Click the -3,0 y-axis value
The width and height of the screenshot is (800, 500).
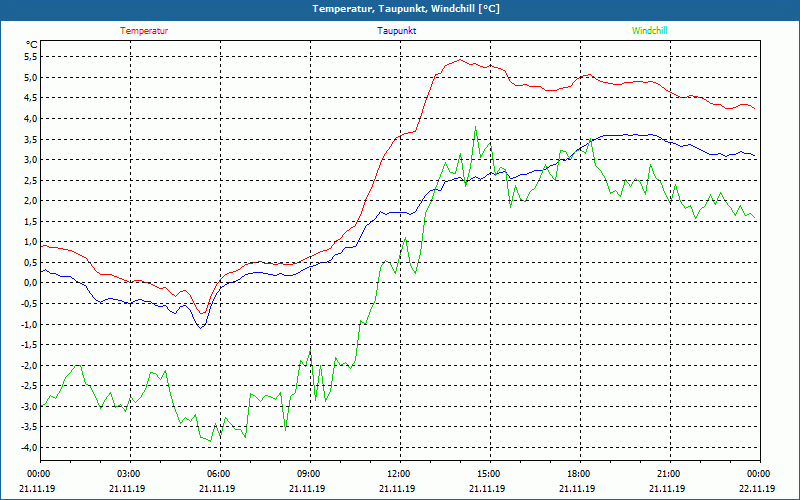[x=30, y=407]
